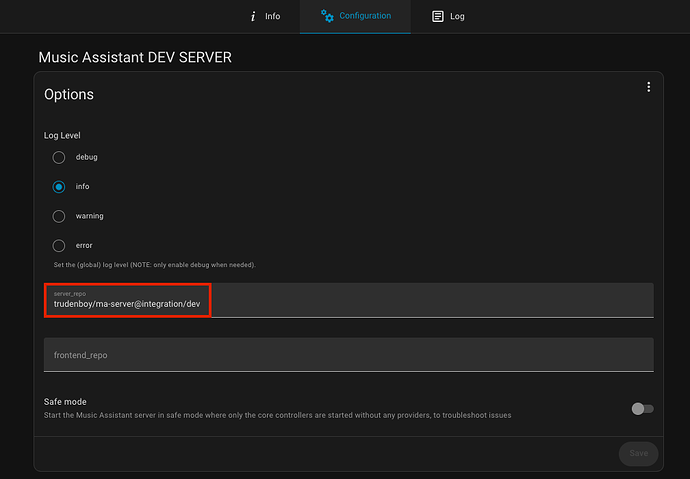Image resolution: width=690 pixels, height=479 pixels.
Task: Click the Save button
Action: pyautogui.click(x=638, y=453)
